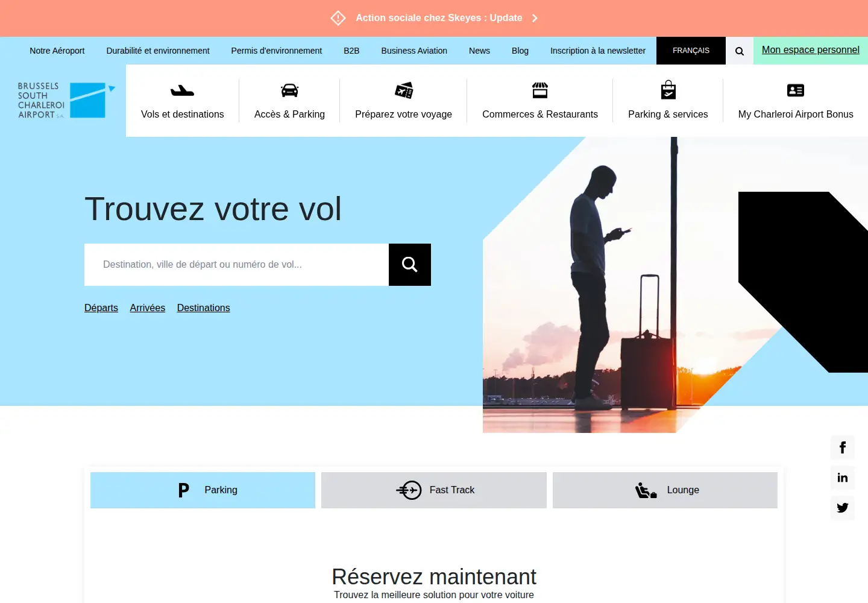
Task: Click the warning diamond icon in the orange banner
Action: pyautogui.click(x=338, y=18)
